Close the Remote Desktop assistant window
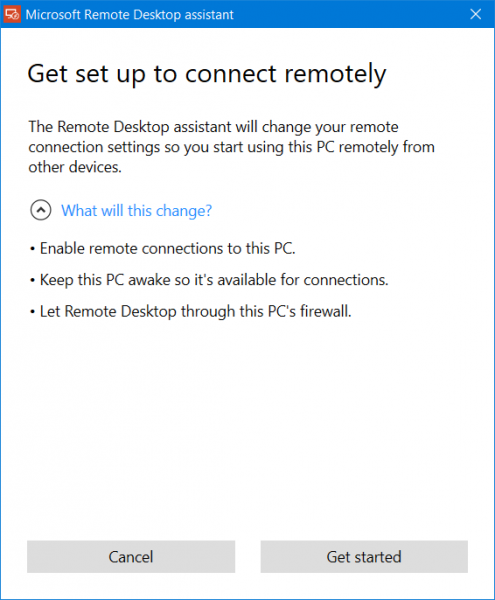The image size is (495, 600). tap(475, 15)
